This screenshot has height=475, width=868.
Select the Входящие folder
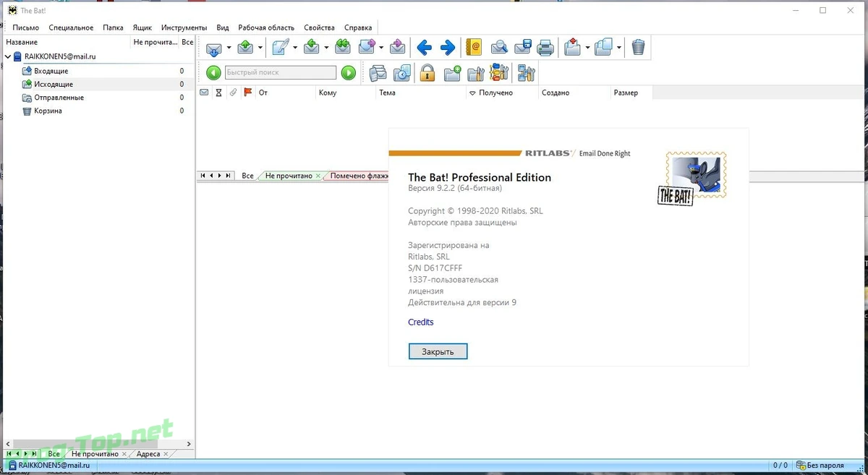tap(51, 71)
